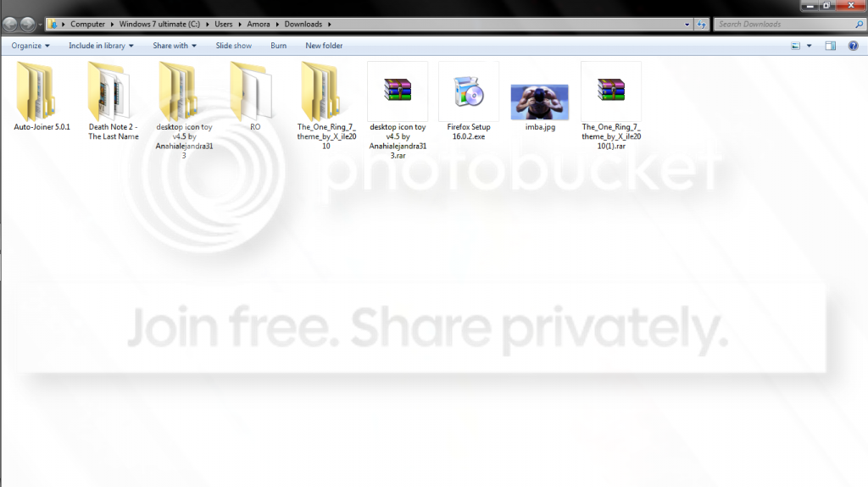The height and width of the screenshot is (487, 868).
Task: Expand the Include in library menu
Action: (101, 46)
